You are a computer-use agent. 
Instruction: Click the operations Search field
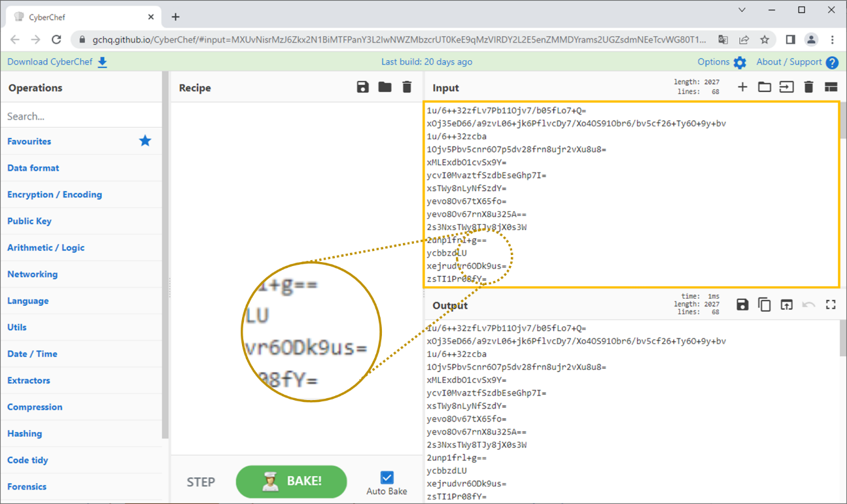[81, 116]
